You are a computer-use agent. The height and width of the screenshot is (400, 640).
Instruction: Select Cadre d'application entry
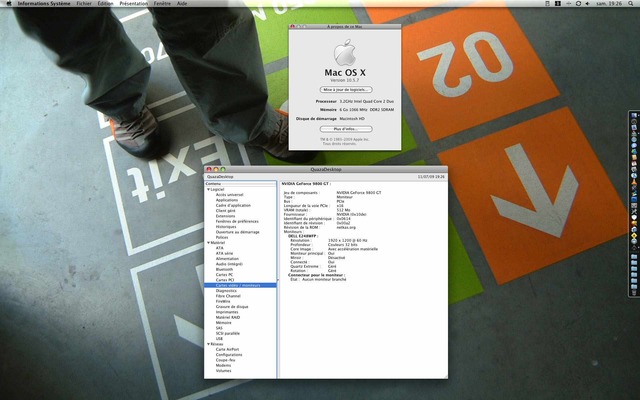(233, 205)
